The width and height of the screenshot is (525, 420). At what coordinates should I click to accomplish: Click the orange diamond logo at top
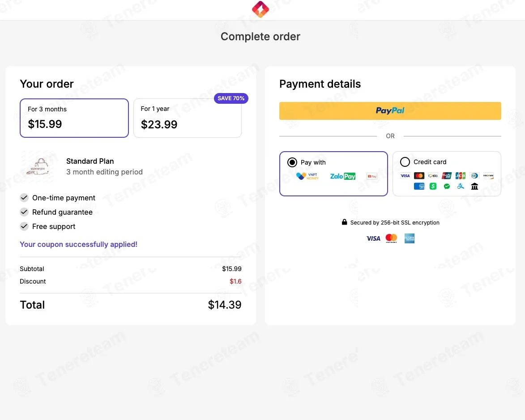click(260, 9)
